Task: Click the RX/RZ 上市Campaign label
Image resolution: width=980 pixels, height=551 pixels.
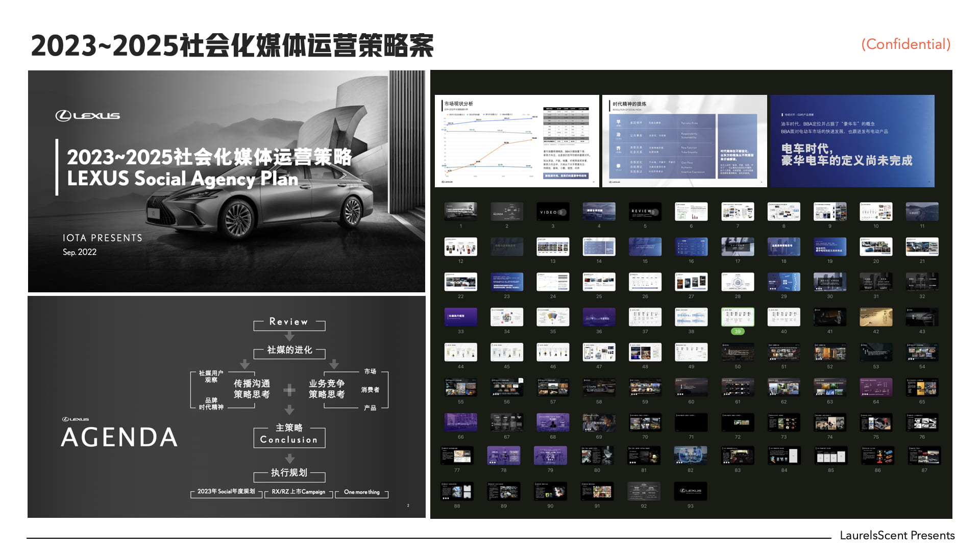Action: pos(299,492)
